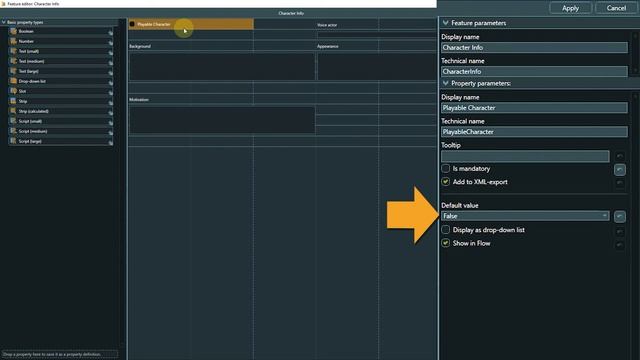Click the property-definition drop area at bottom left
Viewport: 640px width, 360px height.
[60, 354]
